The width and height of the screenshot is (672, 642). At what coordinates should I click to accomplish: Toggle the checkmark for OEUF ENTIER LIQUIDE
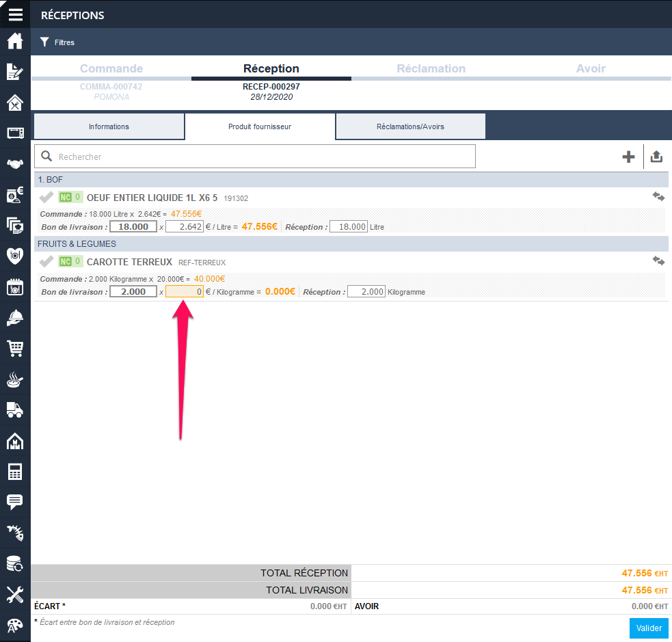tap(46, 198)
